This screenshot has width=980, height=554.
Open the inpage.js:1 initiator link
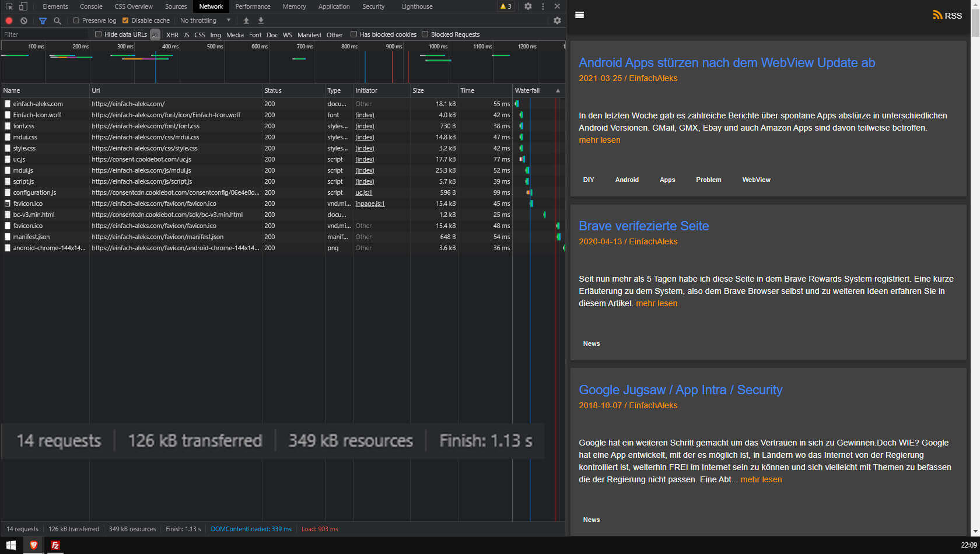[x=370, y=204]
